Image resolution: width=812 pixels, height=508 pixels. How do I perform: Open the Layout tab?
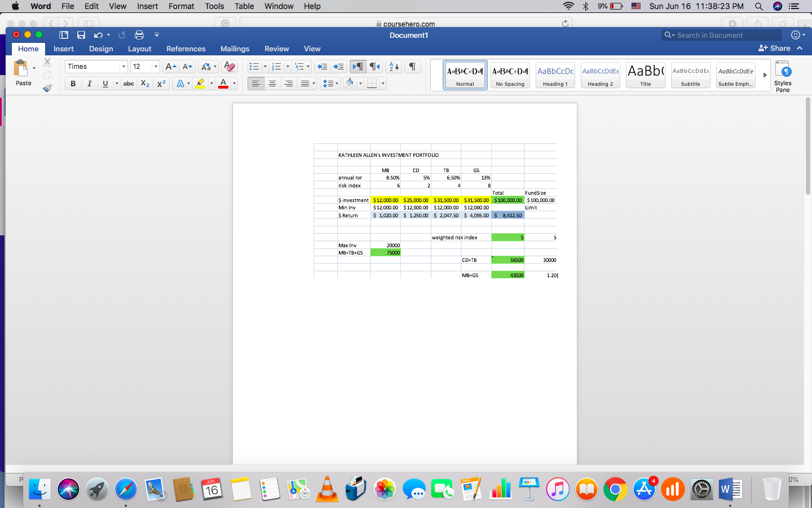pos(139,49)
